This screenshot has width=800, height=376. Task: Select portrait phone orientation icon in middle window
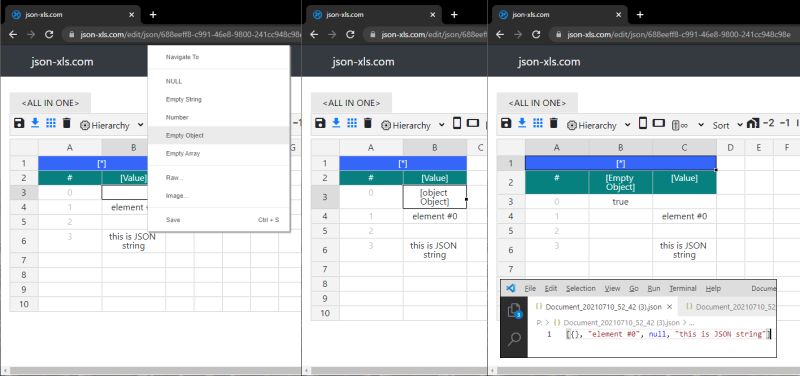point(457,123)
